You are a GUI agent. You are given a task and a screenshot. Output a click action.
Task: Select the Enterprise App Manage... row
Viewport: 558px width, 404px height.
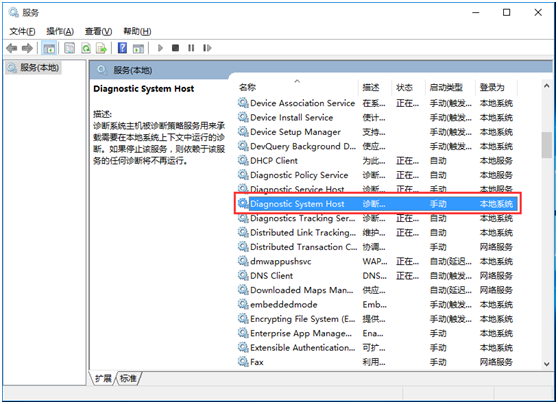377,333
